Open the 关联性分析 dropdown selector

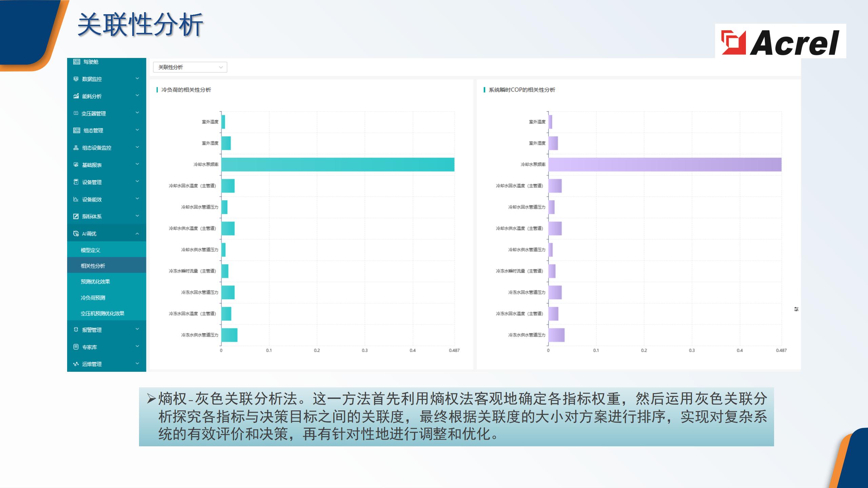click(190, 67)
